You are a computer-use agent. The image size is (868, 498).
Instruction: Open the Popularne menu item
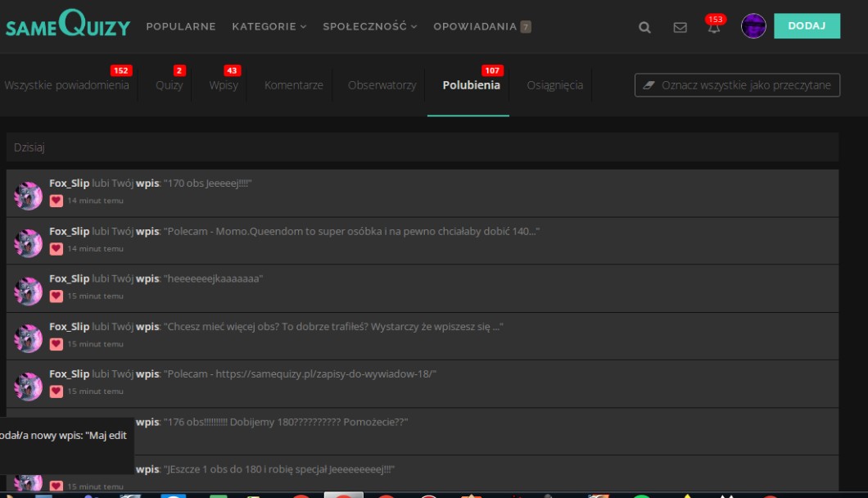[x=181, y=26]
